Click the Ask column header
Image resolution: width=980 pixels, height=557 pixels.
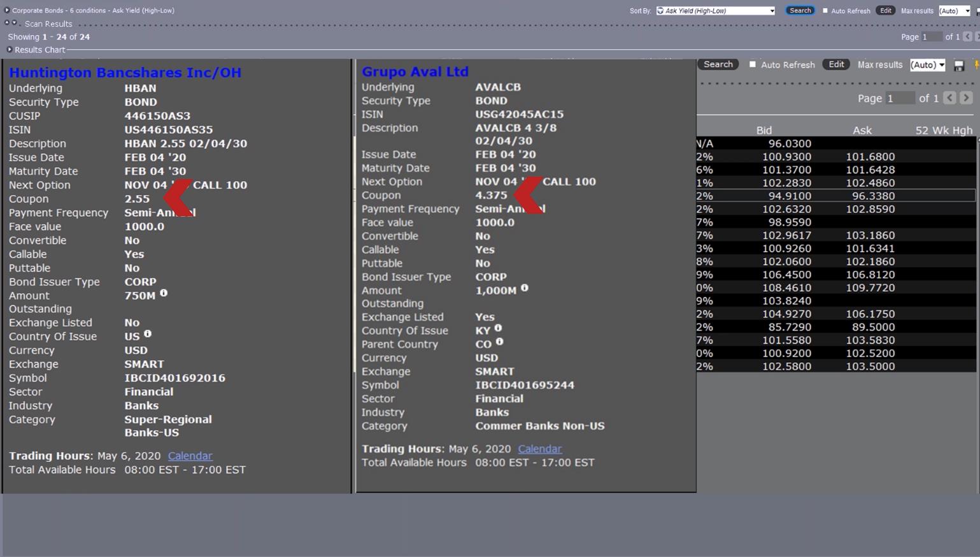(862, 130)
